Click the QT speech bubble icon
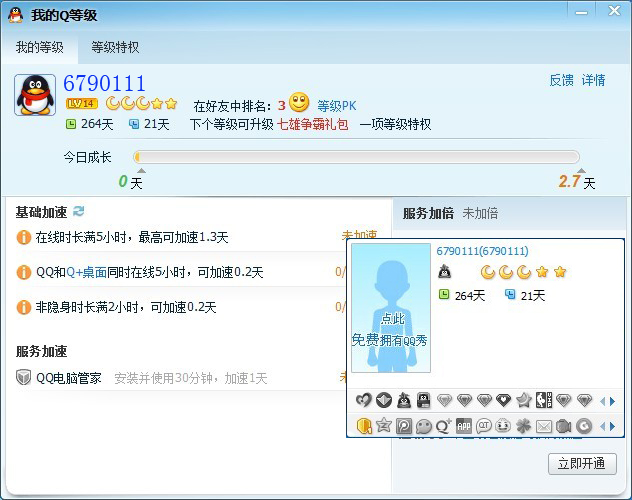This screenshot has height=500, width=632. click(x=484, y=425)
